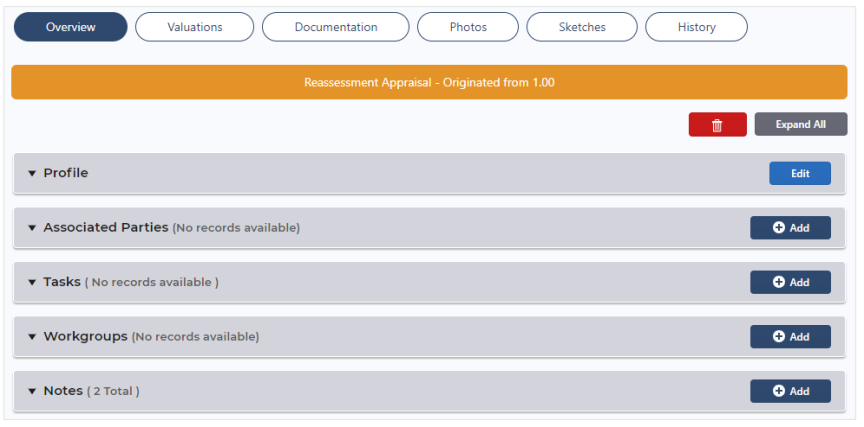864x427 pixels.
Task: Select the Overview tab
Action: coord(71,27)
